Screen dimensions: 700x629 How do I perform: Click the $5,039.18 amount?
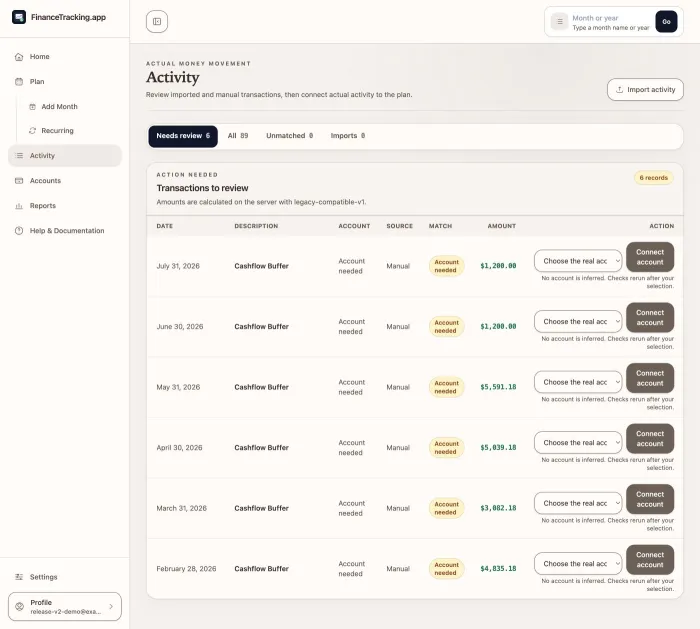tap(498, 447)
